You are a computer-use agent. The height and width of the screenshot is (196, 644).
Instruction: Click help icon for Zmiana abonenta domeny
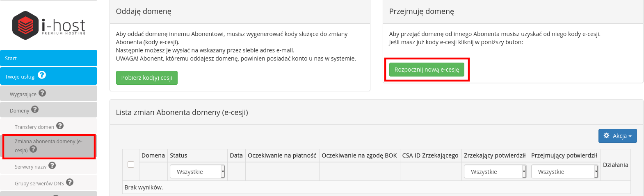click(x=33, y=149)
